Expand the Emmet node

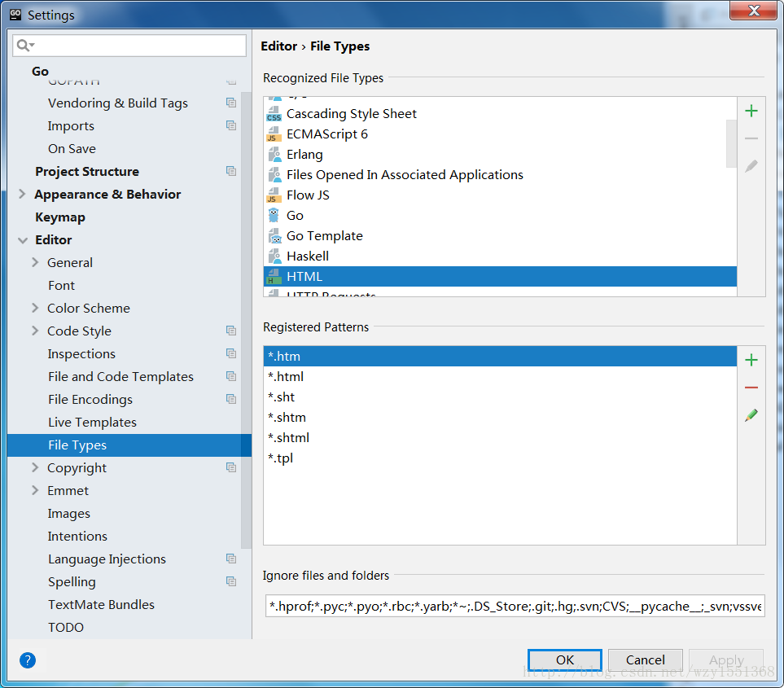(35, 490)
